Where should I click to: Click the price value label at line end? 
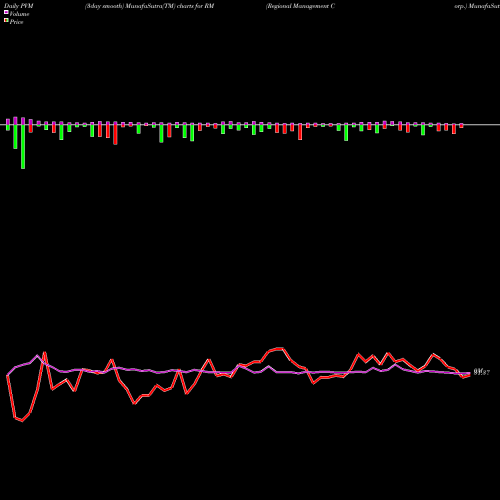482,372
